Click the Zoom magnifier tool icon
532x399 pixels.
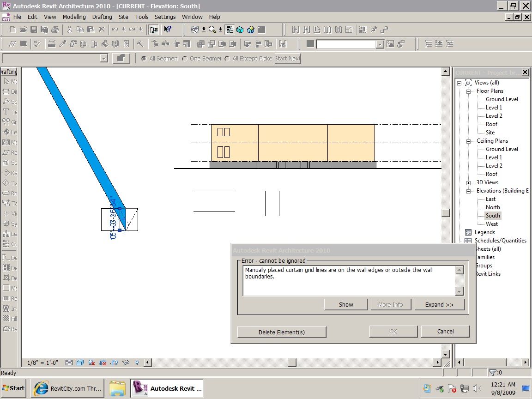coord(212,30)
